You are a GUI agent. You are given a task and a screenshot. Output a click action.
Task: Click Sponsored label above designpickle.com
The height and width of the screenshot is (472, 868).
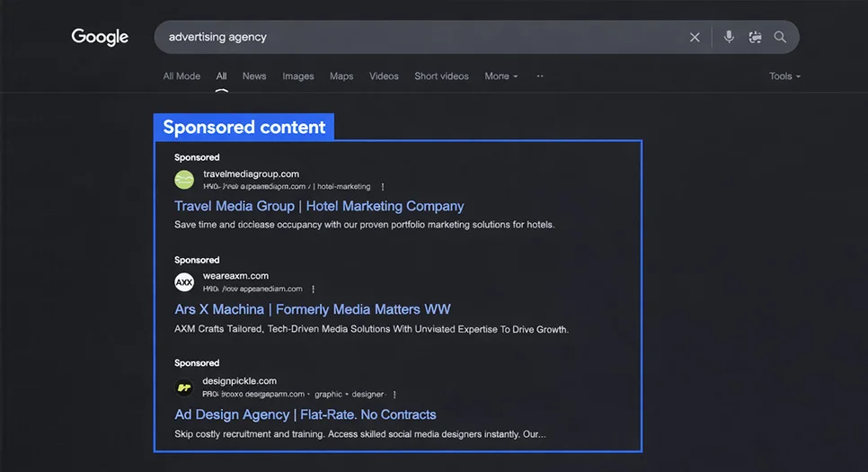(x=197, y=363)
